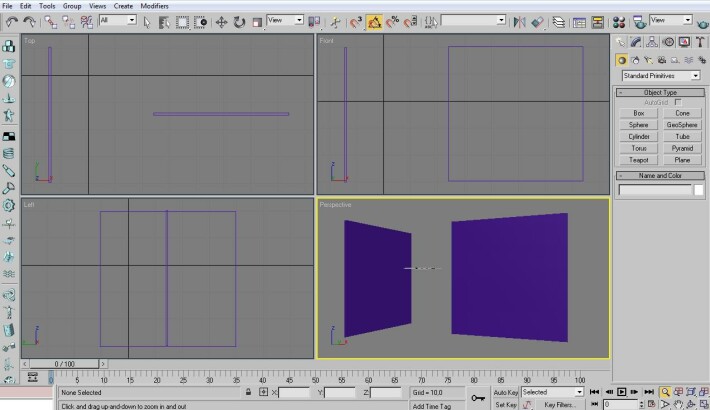
Task: Click the Cylinder primitive button
Action: coord(638,136)
